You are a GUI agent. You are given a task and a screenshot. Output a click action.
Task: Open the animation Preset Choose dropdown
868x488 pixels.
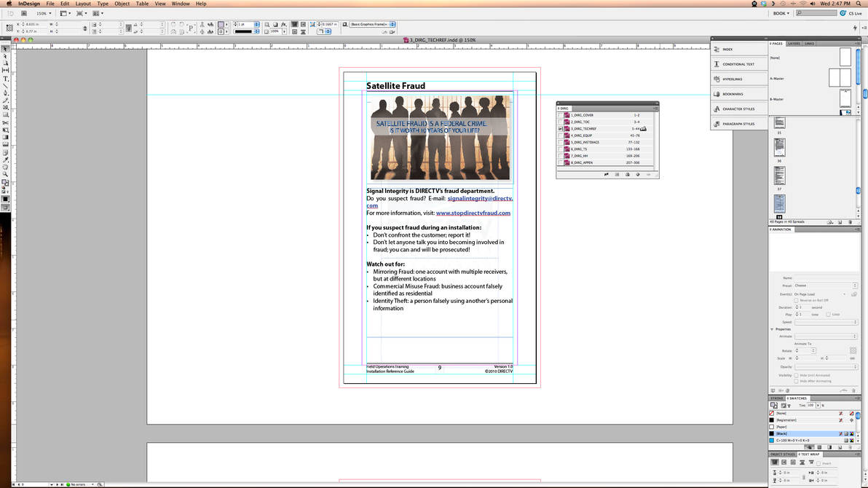825,286
